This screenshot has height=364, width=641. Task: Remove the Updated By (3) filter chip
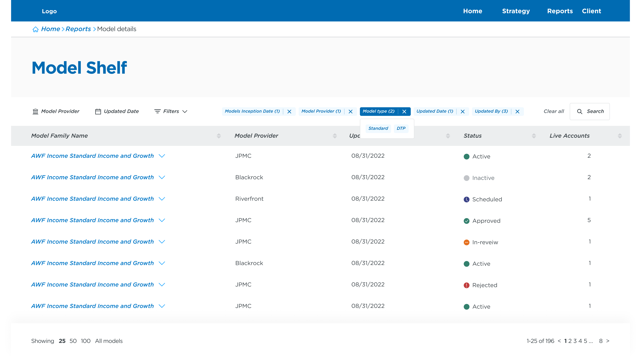pyautogui.click(x=518, y=111)
